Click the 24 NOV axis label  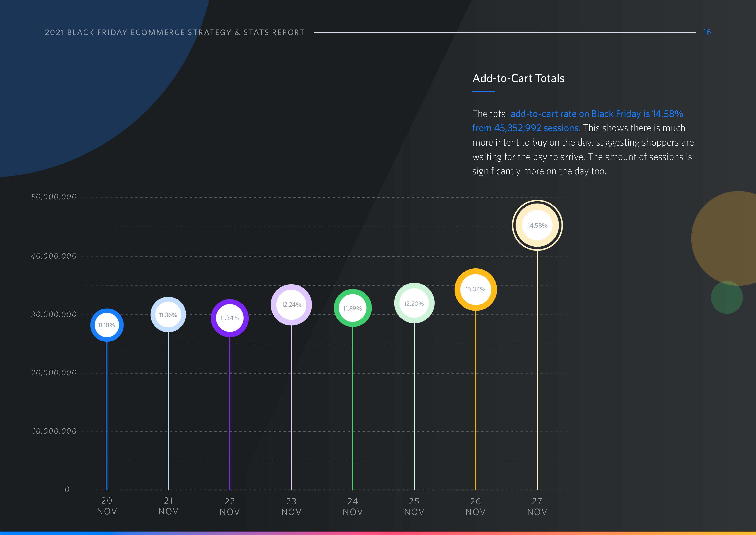pyautogui.click(x=353, y=507)
